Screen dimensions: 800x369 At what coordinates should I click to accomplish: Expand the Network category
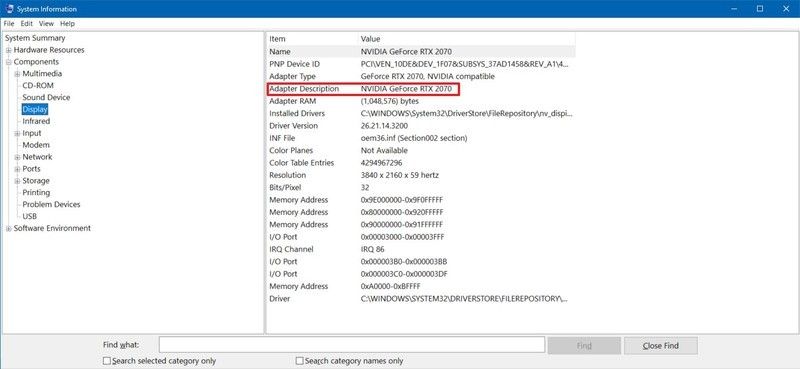pos(17,157)
